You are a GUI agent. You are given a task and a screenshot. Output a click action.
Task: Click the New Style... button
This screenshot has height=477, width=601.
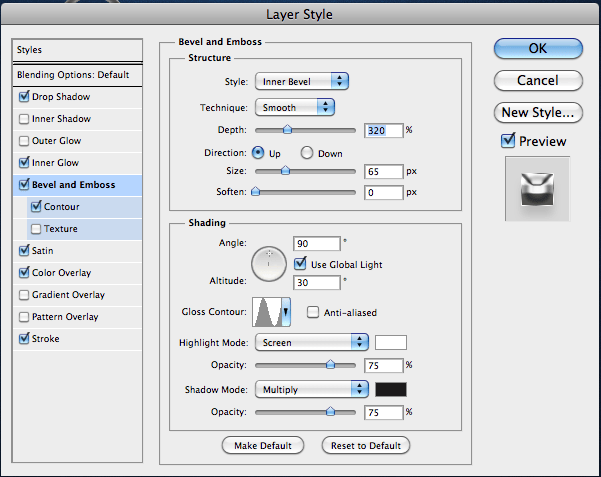tap(538, 112)
